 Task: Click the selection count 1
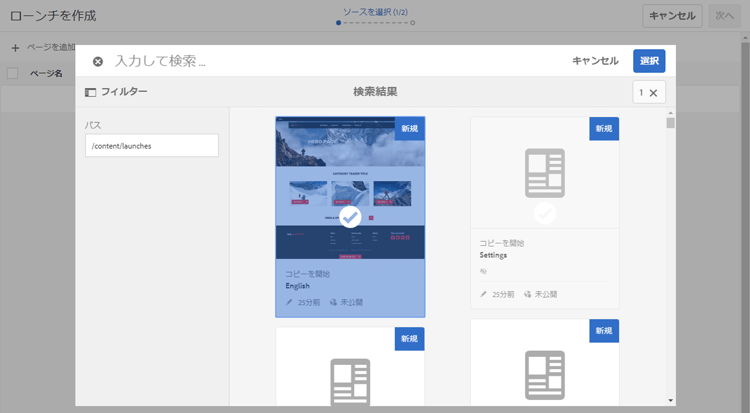pyautogui.click(x=641, y=92)
